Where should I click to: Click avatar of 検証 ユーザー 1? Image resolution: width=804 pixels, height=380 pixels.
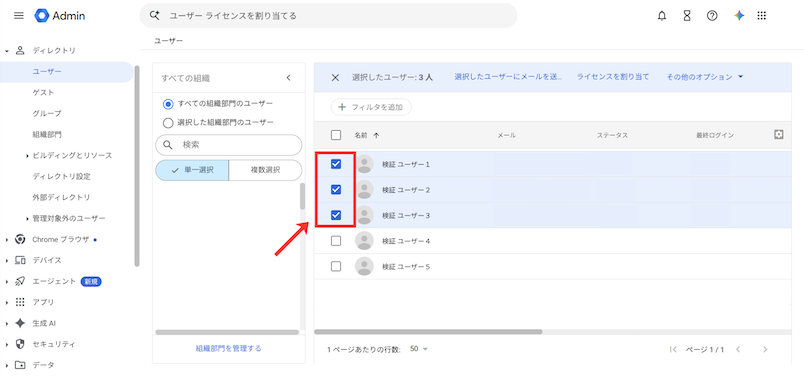(x=364, y=164)
